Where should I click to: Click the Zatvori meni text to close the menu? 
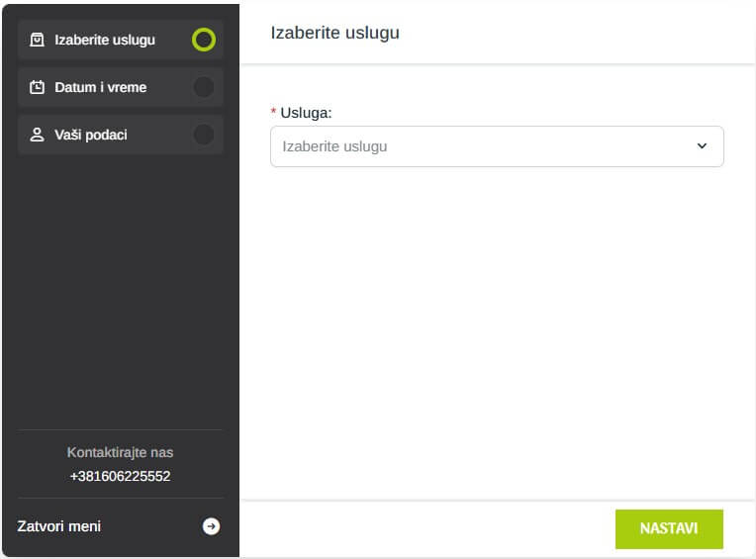pyautogui.click(x=59, y=526)
